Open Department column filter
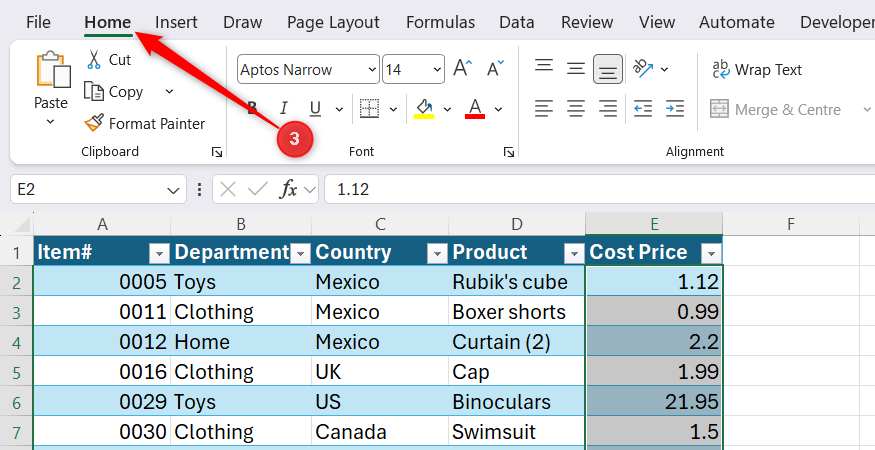Screen dimensions: 875x450 [301, 254]
